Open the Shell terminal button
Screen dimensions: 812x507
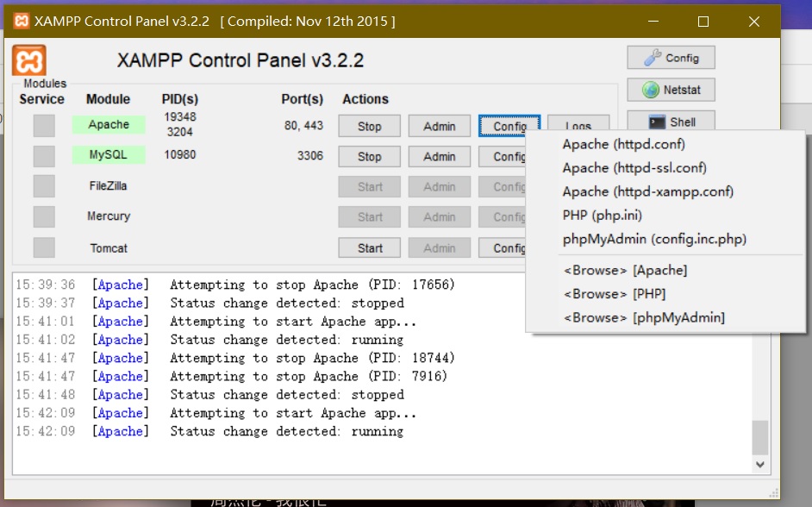tap(671, 122)
